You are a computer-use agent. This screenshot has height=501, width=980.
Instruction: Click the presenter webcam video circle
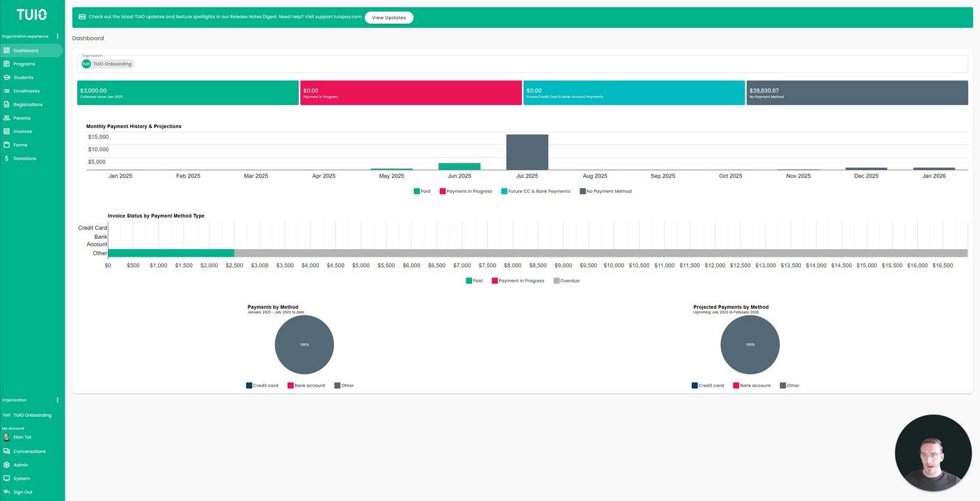(x=933, y=453)
